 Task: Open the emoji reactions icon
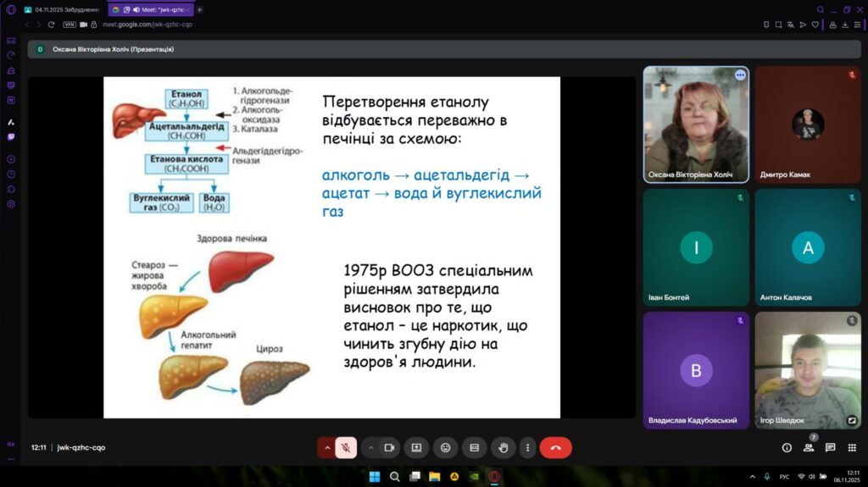pyautogui.click(x=446, y=447)
